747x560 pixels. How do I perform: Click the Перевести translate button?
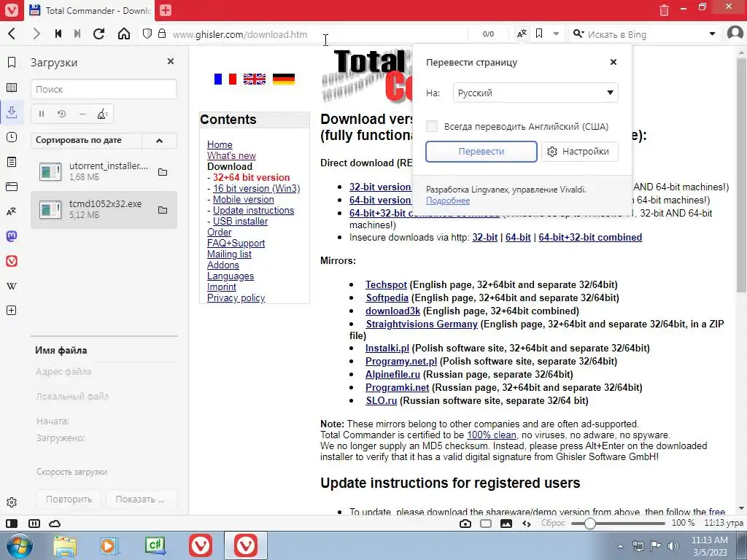click(481, 152)
